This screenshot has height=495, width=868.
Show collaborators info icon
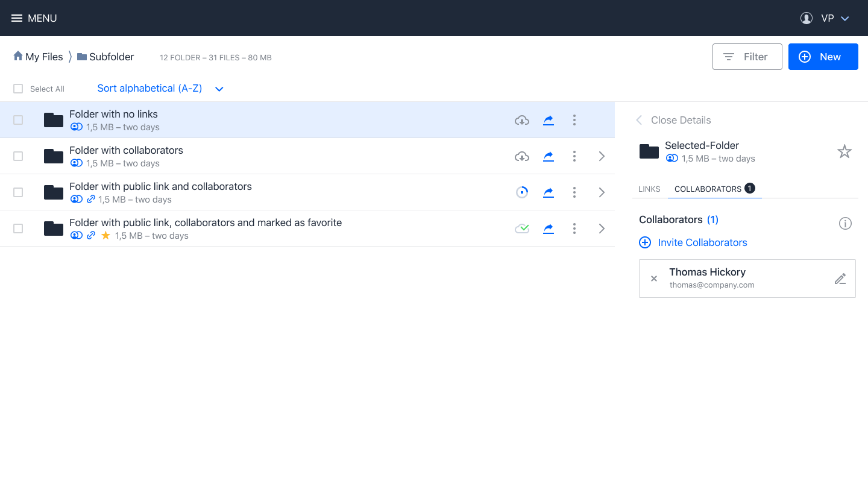tap(845, 224)
